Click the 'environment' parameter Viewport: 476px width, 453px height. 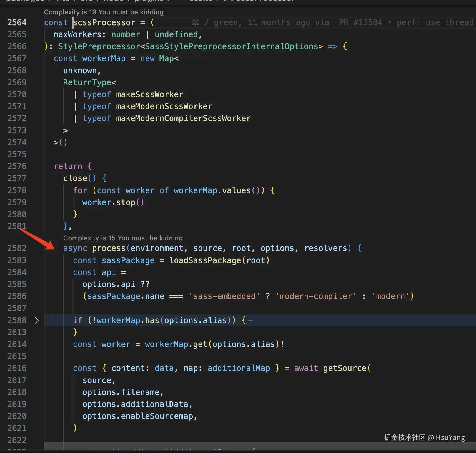pos(157,248)
